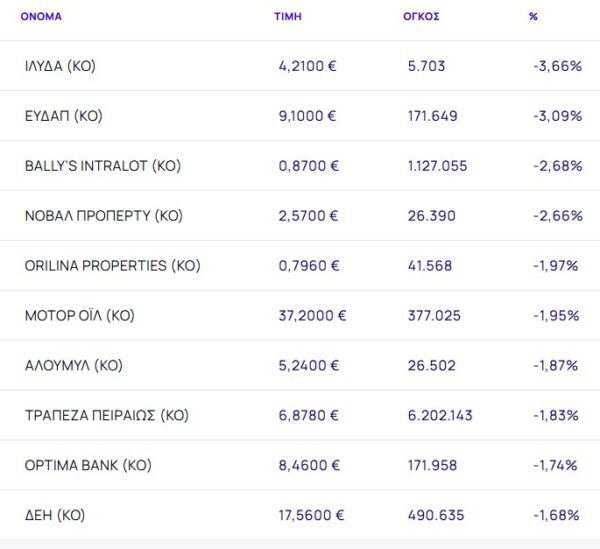Select the ΕΥΔΑΠ (ΚΟ) stock name
600x549 pixels.
[64, 116]
